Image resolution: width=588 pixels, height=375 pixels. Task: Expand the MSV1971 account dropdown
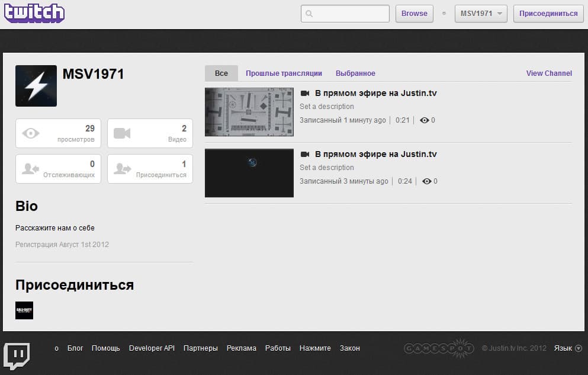[481, 14]
